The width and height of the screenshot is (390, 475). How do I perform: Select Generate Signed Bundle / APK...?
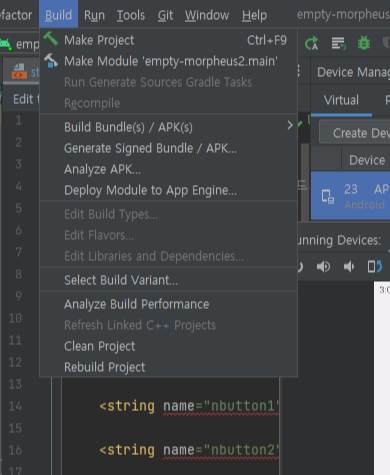point(168,148)
